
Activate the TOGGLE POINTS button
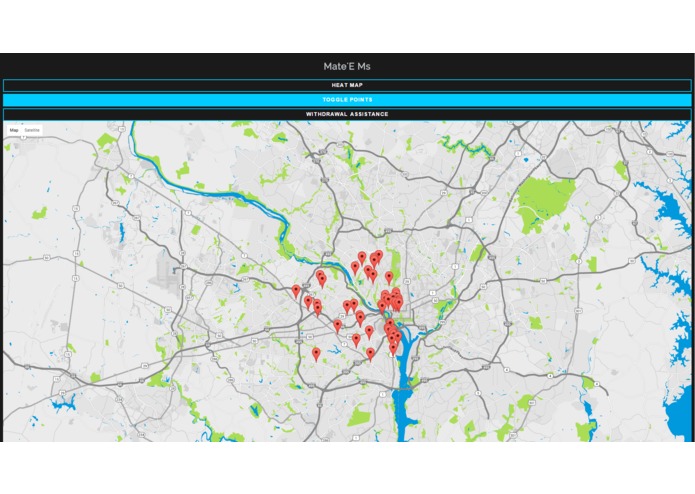(x=347, y=100)
